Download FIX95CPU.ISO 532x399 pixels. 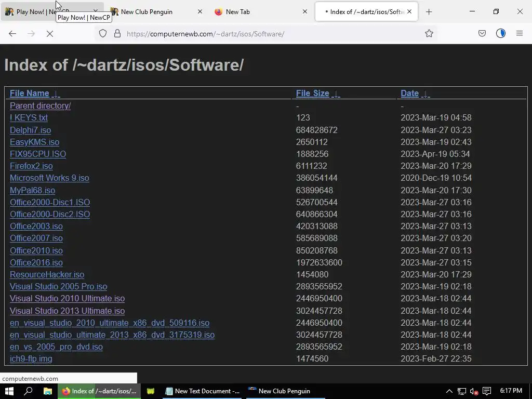pyautogui.click(x=37, y=154)
